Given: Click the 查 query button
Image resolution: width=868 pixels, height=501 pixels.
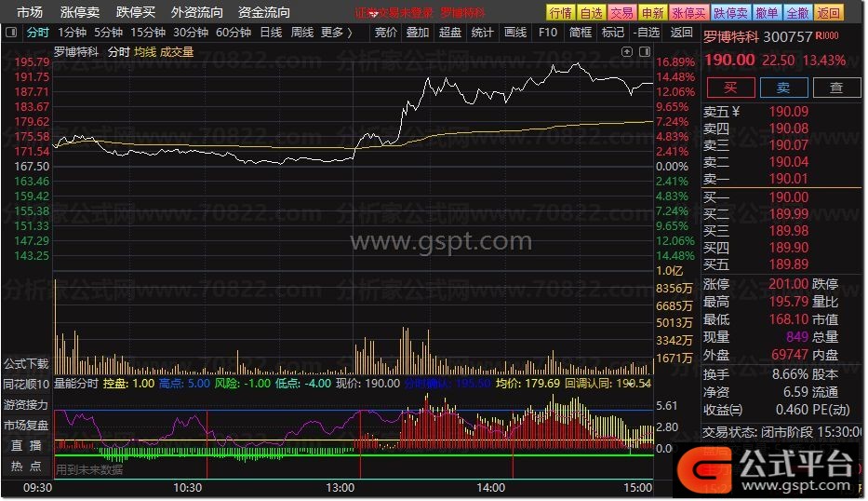Looking at the screenshot, I should 836,88.
